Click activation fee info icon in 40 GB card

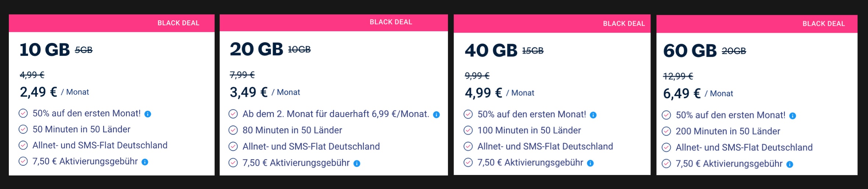pyautogui.click(x=590, y=163)
